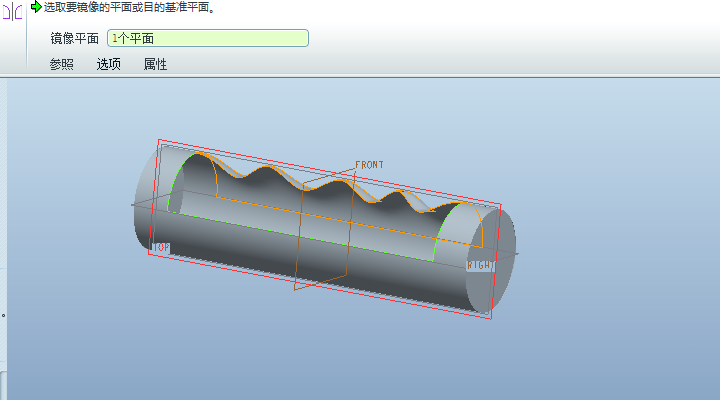Pick the right green arc edge
The height and width of the screenshot is (400, 720).
tap(440, 230)
